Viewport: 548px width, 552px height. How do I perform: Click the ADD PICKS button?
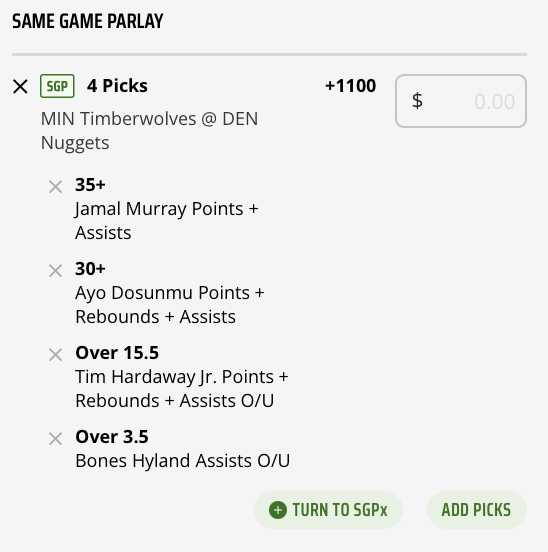tap(477, 510)
